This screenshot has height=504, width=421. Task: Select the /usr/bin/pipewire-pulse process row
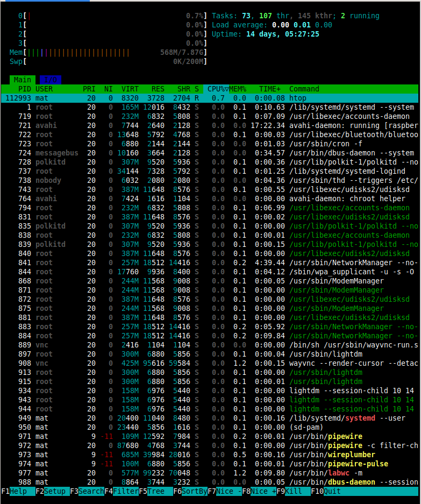(210, 464)
